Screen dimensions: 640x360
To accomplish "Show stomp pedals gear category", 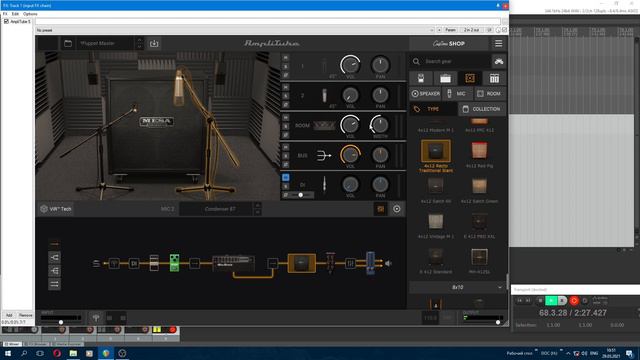I will tap(421, 78).
